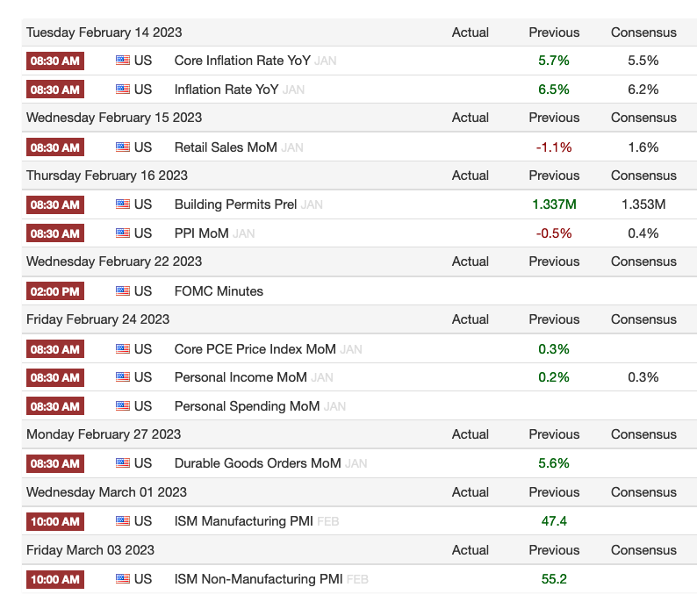Click 10:00 AM badge for ISM Non-Manufacturing PMI
Screen dimensions: 697x616
coord(55,579)
